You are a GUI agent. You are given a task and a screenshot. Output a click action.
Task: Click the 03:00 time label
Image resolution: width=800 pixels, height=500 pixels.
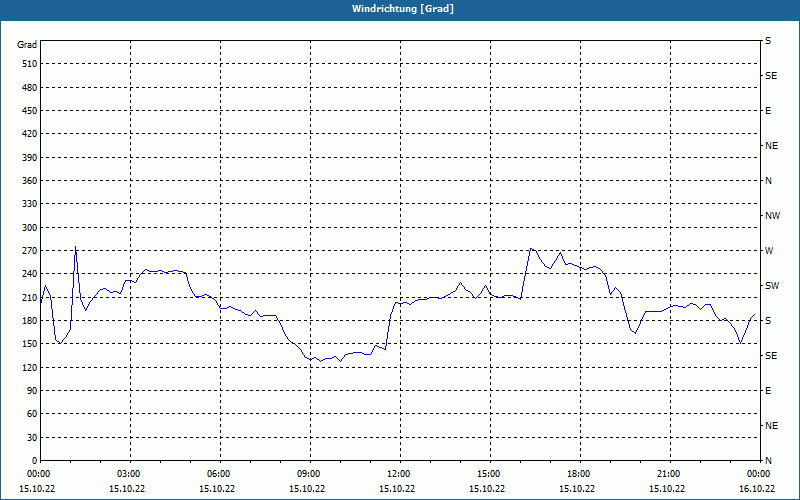tap(131, 473)
